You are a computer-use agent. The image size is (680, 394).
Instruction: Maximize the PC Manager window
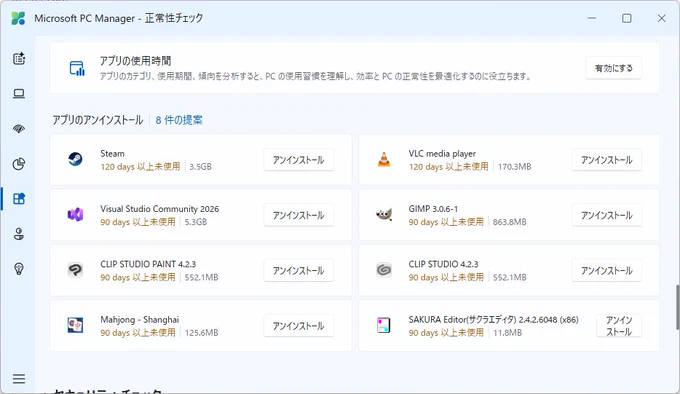627,18
